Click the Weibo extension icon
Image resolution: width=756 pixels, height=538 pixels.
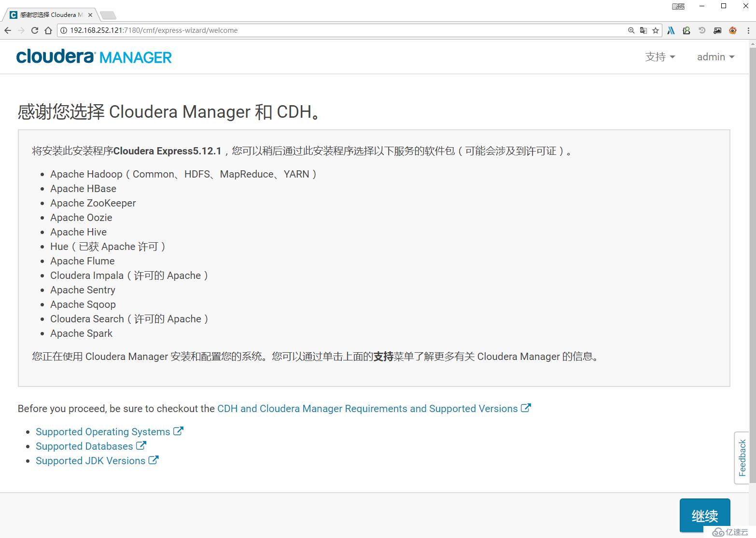pos(733,30)
